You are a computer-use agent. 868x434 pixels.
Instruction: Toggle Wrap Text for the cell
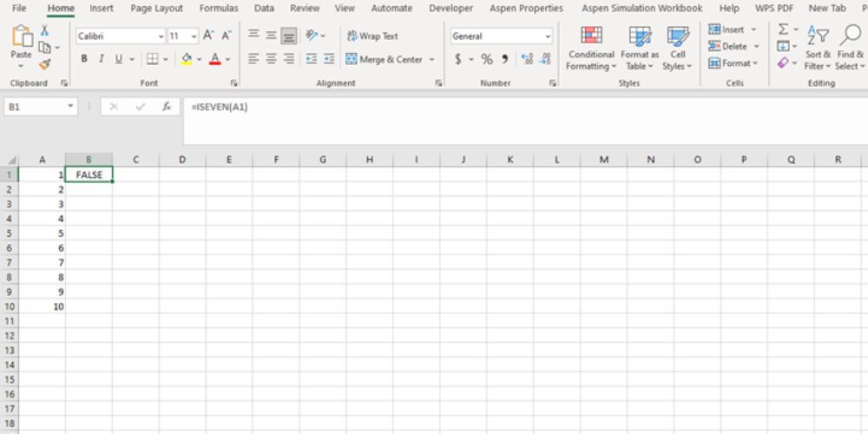pyautogui.click(x=372, y=36)
